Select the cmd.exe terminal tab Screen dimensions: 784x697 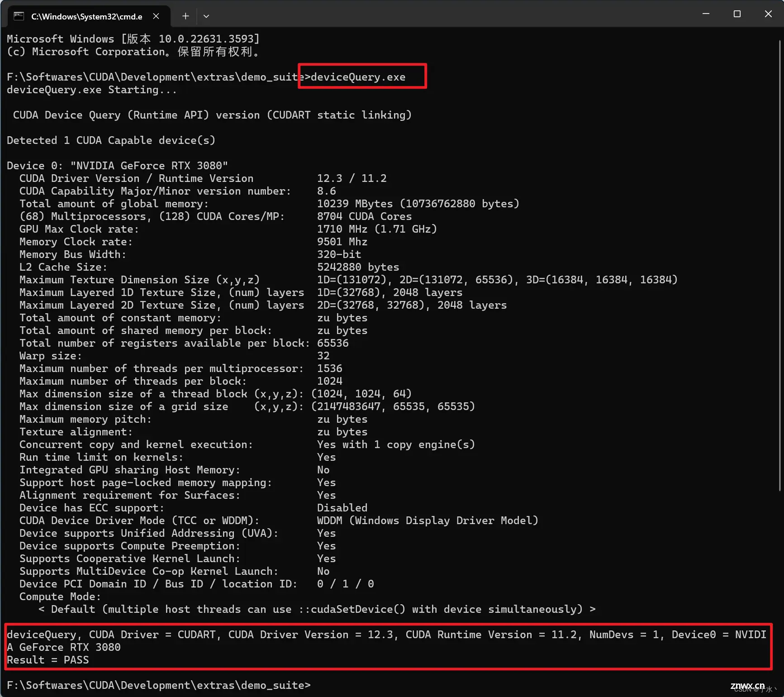click(x=89, y=16)
